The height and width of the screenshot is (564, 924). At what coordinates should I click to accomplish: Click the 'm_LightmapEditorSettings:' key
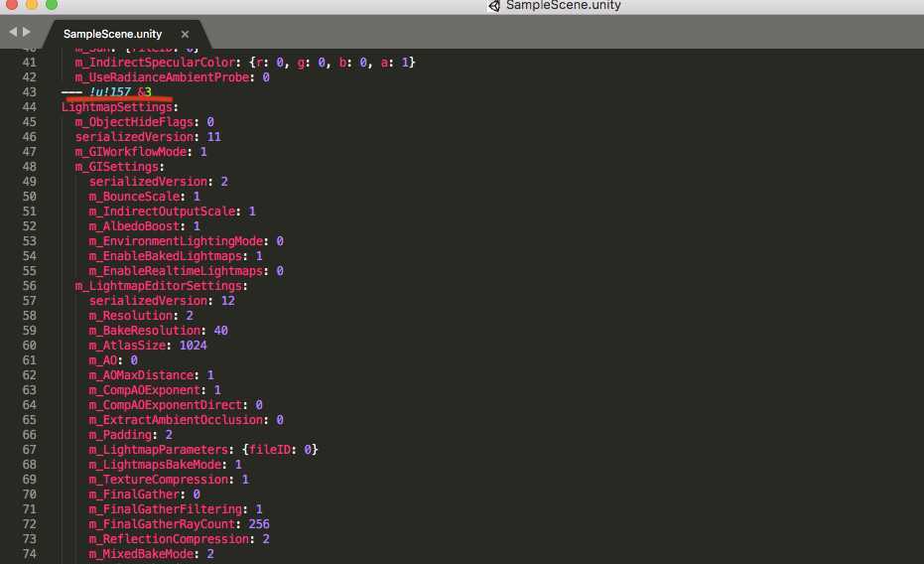tap(162, 286)
